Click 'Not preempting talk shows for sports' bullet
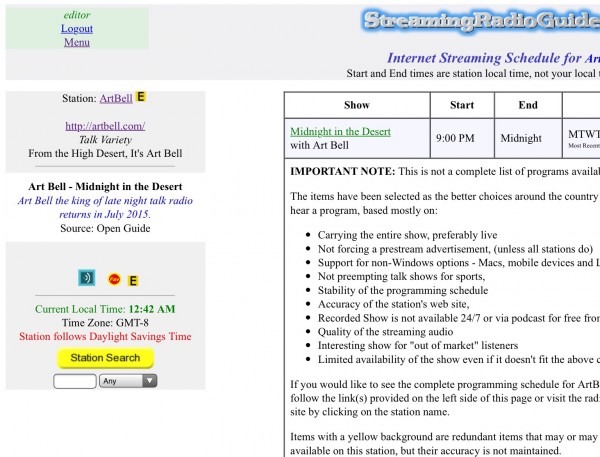Screen dimensions: 600x457 coord(401,276)
